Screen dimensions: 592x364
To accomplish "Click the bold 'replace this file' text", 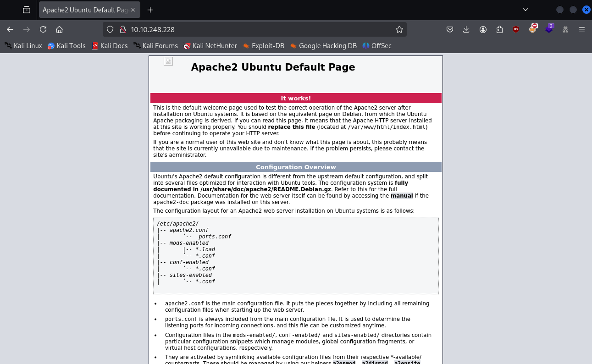I will click(292, 127).
